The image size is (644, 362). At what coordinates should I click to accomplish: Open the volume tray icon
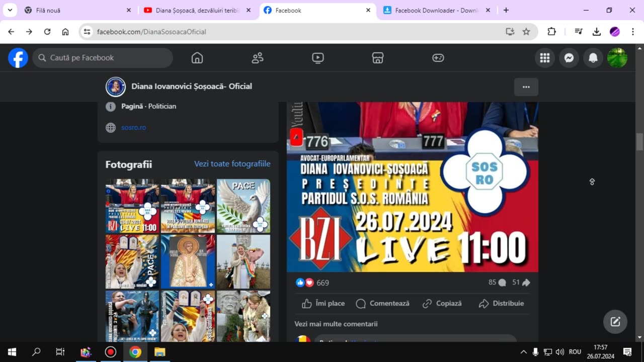pyautogui.click(x=560, y=352)
